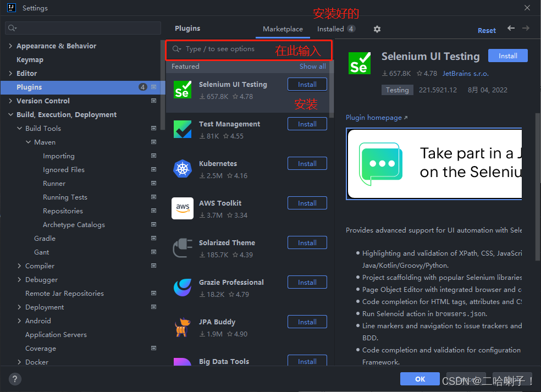Expand Version Control section

tap(10, 101)
